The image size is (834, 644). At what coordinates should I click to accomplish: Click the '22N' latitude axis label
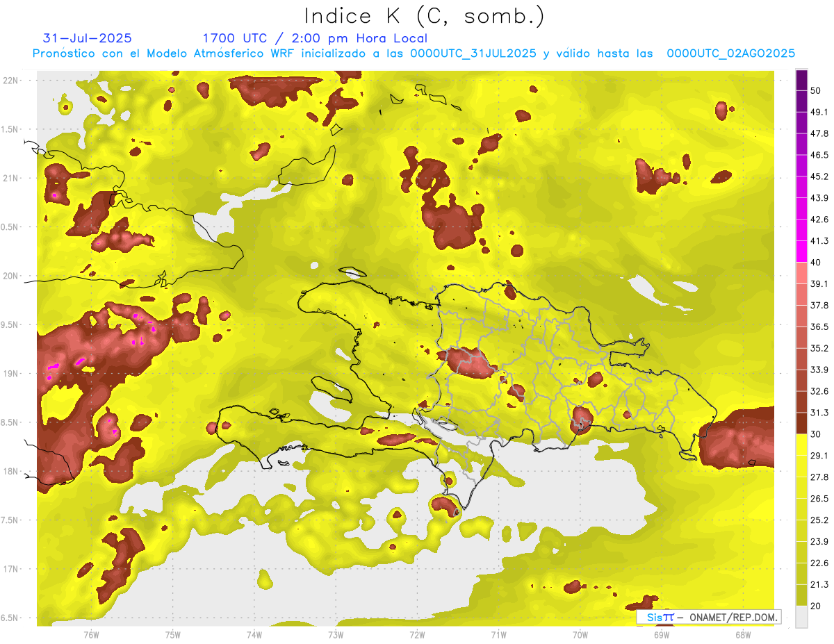(x=12, y=80)
